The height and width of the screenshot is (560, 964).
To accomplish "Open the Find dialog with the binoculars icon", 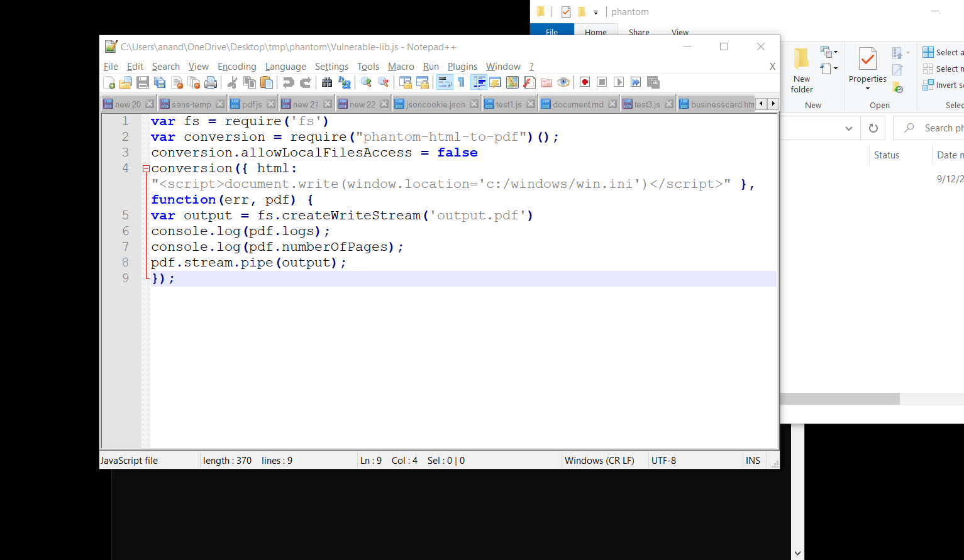I will tap(327, 82).
